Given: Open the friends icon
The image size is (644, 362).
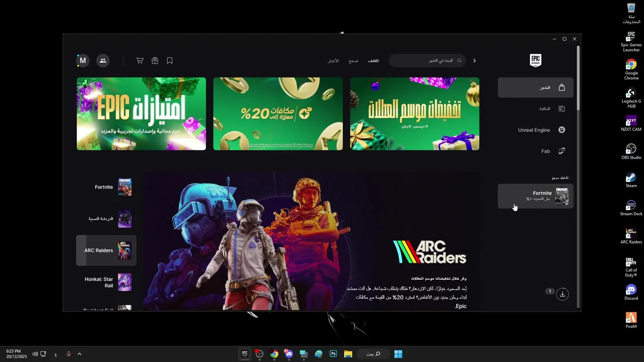Looking at the screenshot, I should click(103, 61).
